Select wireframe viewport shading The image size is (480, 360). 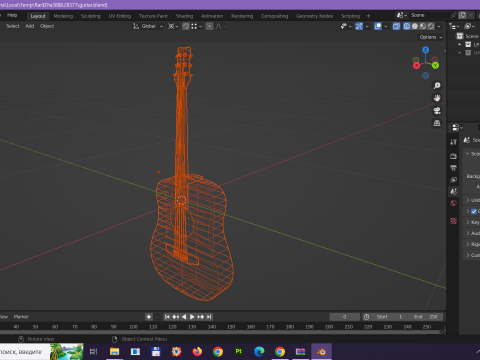tap(407, 26)
